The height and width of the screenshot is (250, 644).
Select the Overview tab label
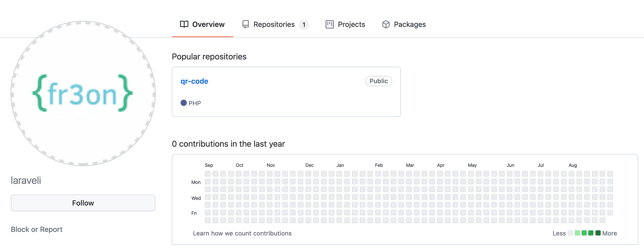208,24
